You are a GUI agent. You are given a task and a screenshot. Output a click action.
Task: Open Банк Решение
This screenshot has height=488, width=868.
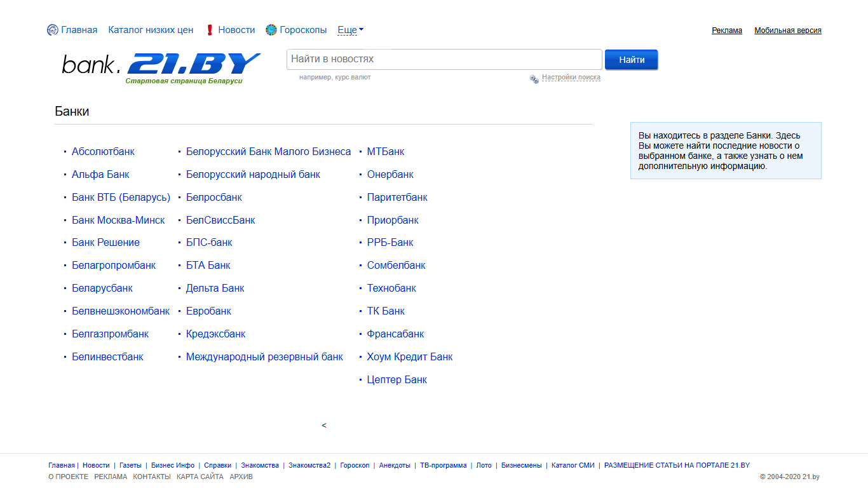click(x=105, y=243)
